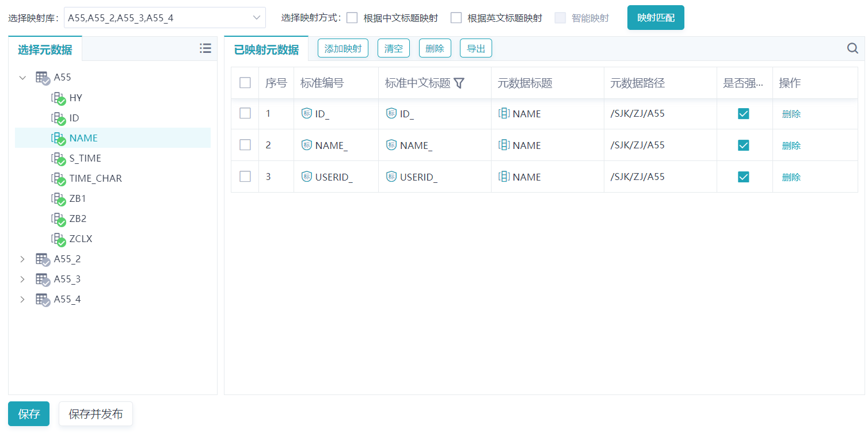Open the 选择映射库 dropdown

[x=165, y=18]
